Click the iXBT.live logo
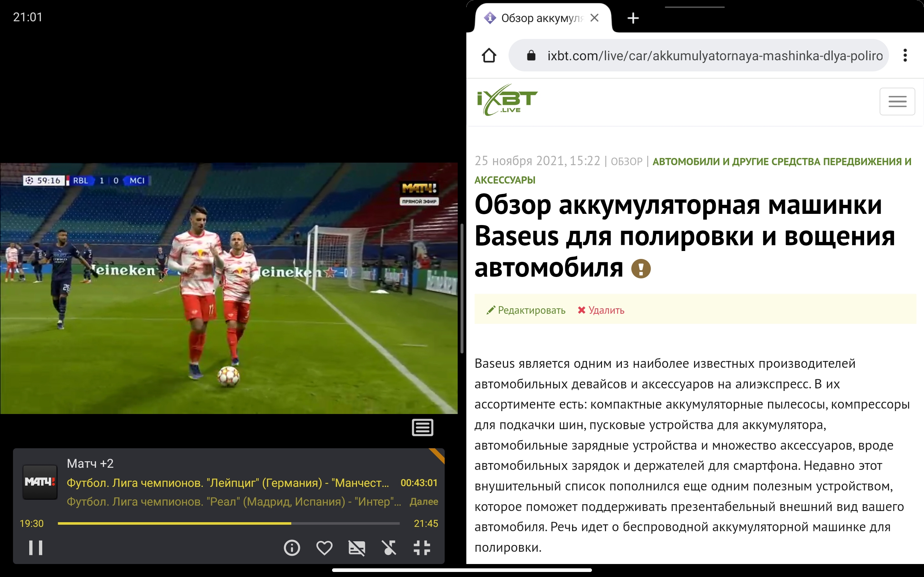 (x=507, y=100)
